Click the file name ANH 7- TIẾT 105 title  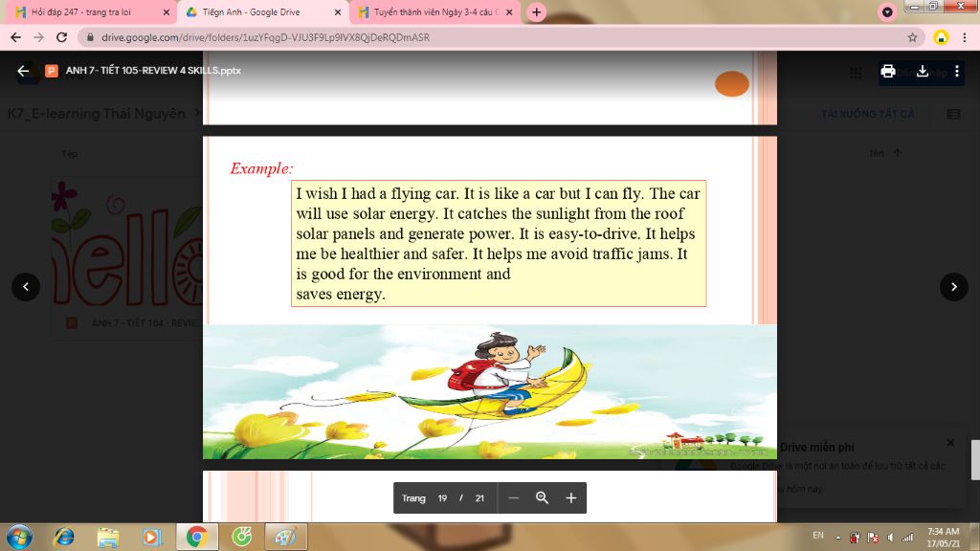click(x=153, y=71)
